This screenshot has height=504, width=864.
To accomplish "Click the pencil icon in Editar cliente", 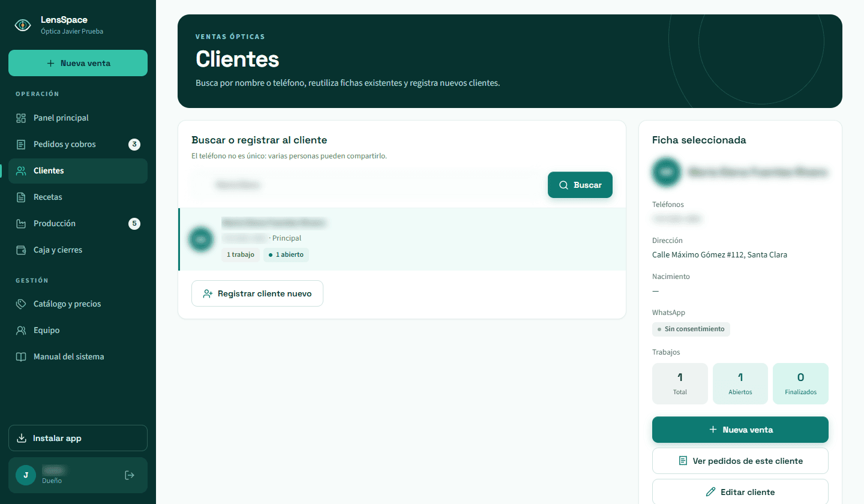I will pyautogui.click(x=711, y=492).
